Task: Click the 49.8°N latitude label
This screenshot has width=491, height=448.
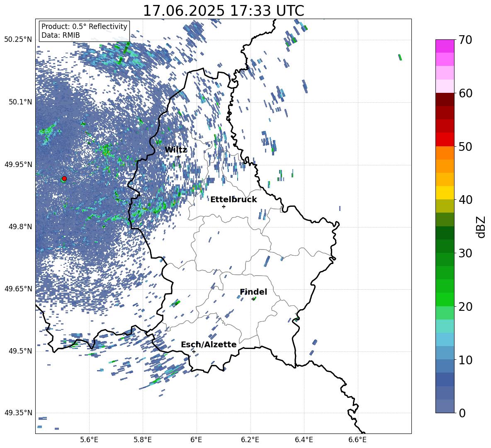Action: pyautogui.click(x=21, y=227)
